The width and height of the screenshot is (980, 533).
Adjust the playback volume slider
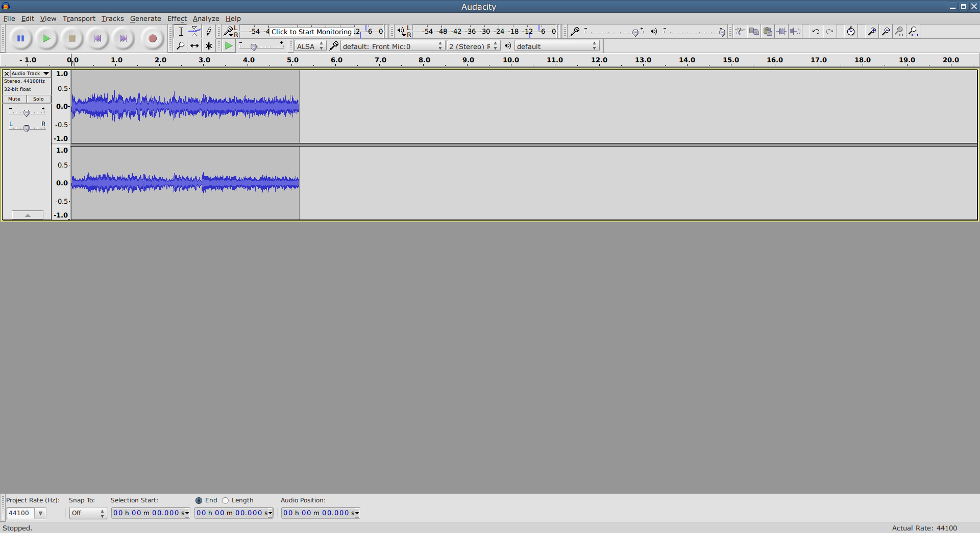pyautogui.click(x=722, y=32)
